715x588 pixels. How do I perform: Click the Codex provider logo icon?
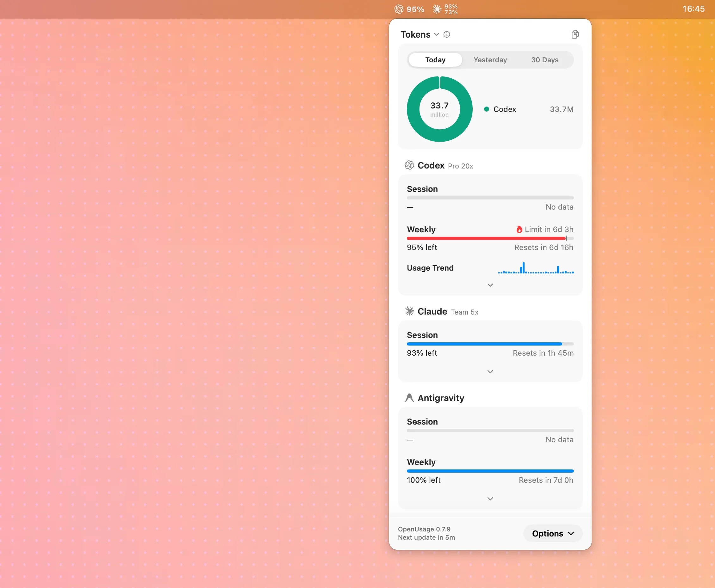[409, 165]
